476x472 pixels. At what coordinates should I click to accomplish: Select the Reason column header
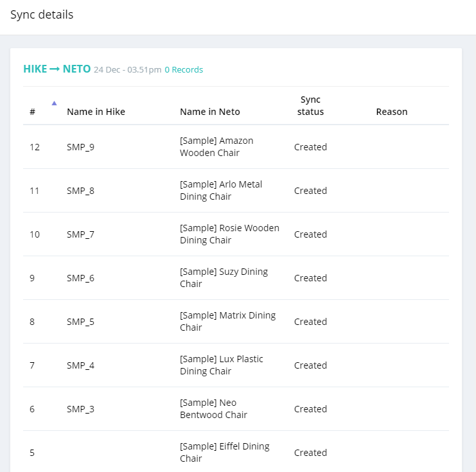point(391,112)
